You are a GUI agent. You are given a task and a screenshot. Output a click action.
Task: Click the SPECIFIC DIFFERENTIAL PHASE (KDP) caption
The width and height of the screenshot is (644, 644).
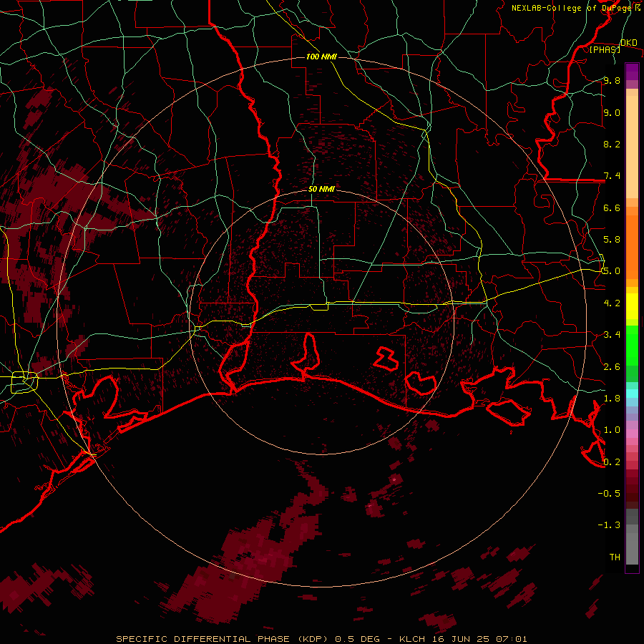(x=223, y=639)
